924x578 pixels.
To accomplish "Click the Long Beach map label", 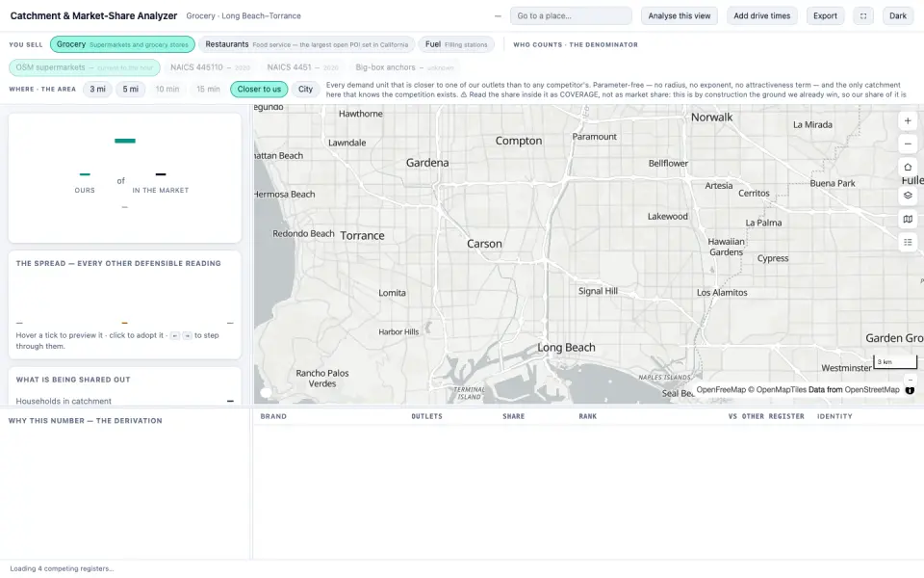I will pyautogui.click(x=566, y=348).
